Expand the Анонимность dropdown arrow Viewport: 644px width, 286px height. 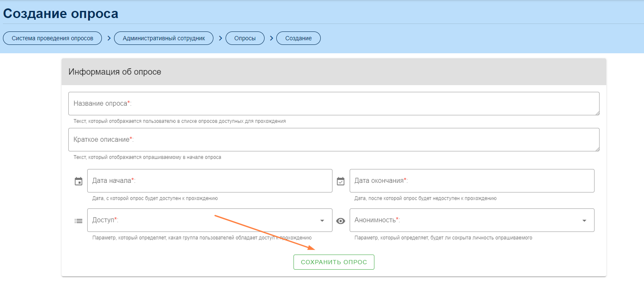584,221
